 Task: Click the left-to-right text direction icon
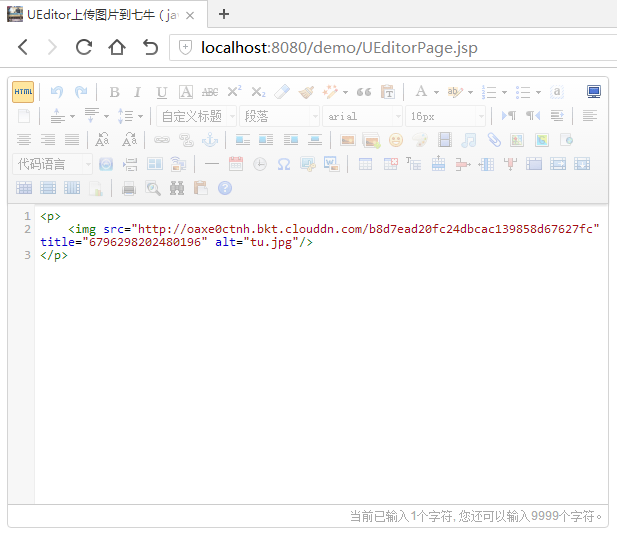click(508, 116)
